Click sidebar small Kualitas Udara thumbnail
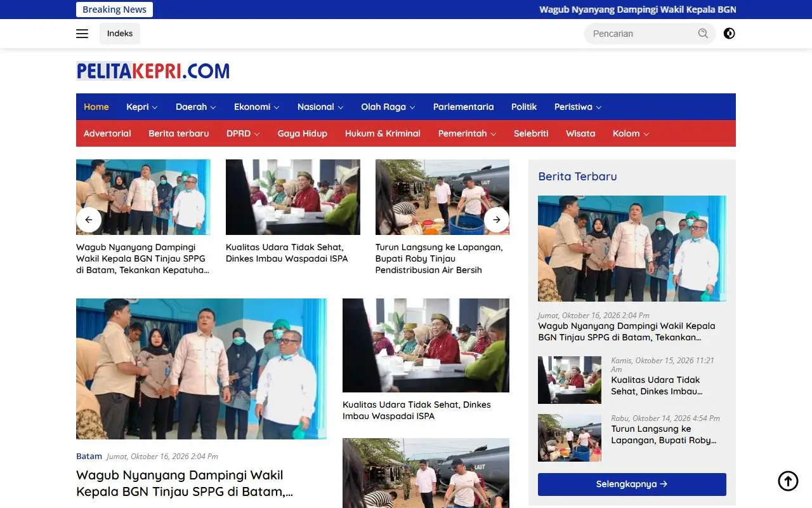This screenshot has height=508, width=812. 570,380
